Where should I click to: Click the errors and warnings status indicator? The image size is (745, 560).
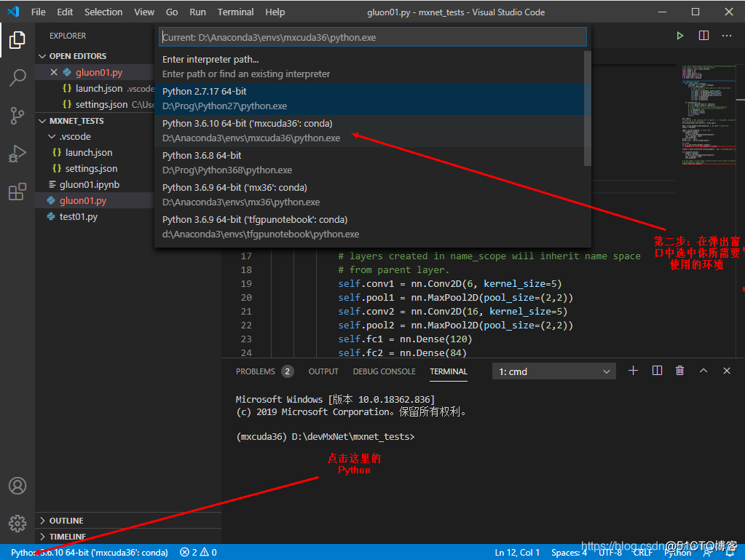[x=199, y=553]
